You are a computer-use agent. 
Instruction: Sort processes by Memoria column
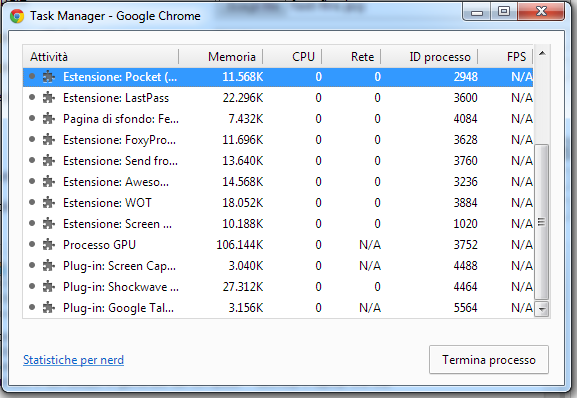point(221,57)
